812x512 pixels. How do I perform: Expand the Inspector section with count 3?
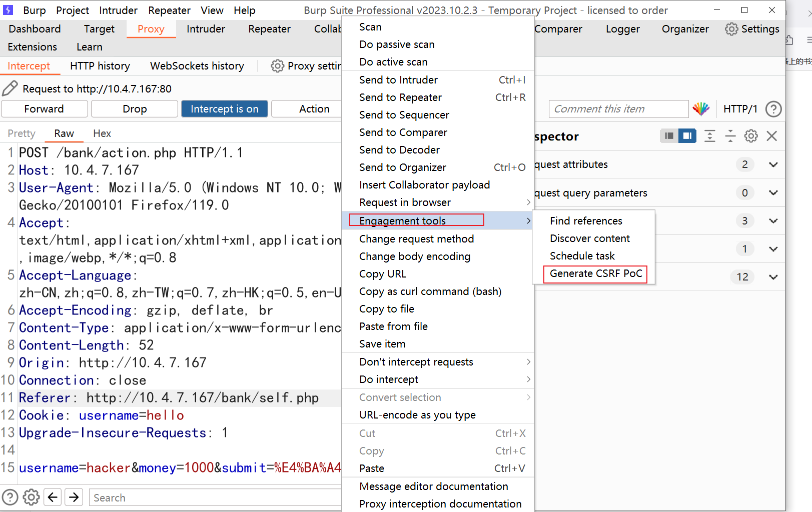(x=773, y=221)
